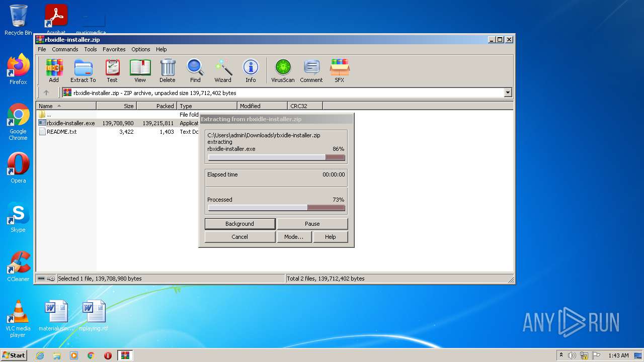This screenshot has width=644, height=362.
Task: Click the Windows Start button
Action: [14, 355]
